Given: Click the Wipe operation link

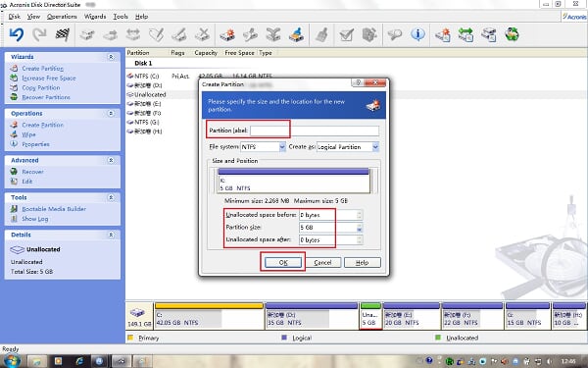Looking at the screenshot, I should 28,134.
